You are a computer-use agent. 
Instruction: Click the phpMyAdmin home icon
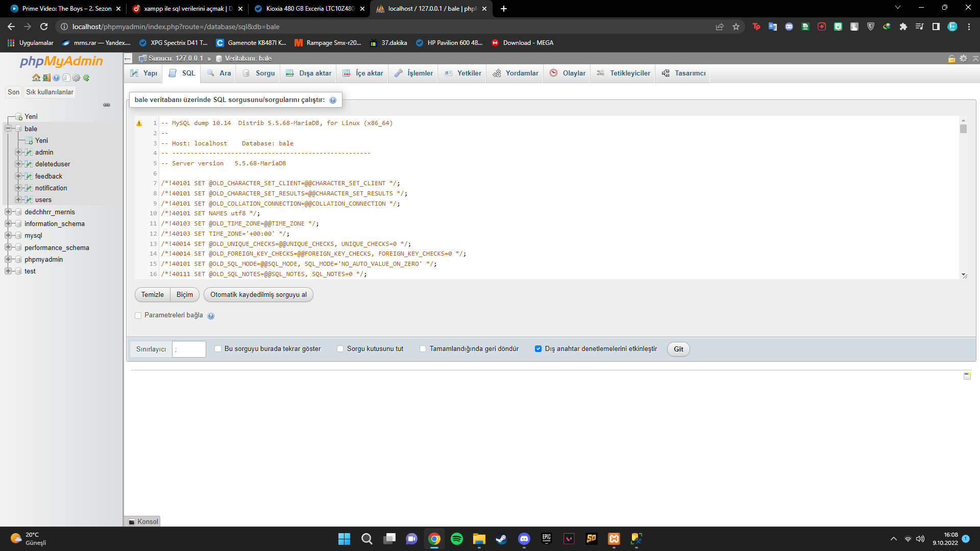pos(36,78)
